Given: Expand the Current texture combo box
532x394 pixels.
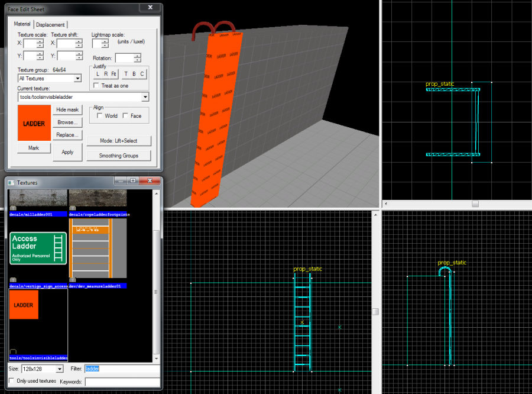Looking at the screenshot, I should 145,97.
